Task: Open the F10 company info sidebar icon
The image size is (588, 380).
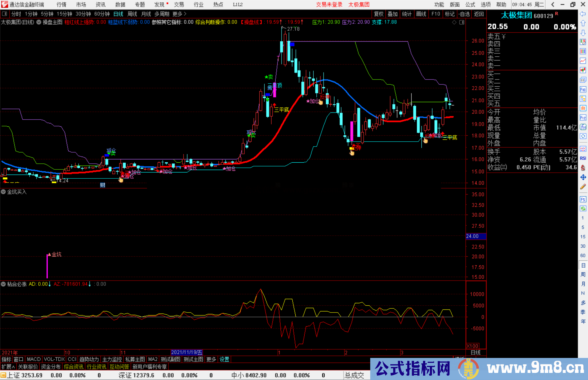Action: tap(583, 89)
